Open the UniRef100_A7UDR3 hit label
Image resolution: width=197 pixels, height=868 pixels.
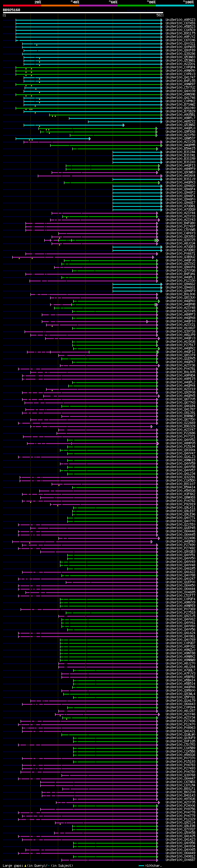tap(180, 247)
